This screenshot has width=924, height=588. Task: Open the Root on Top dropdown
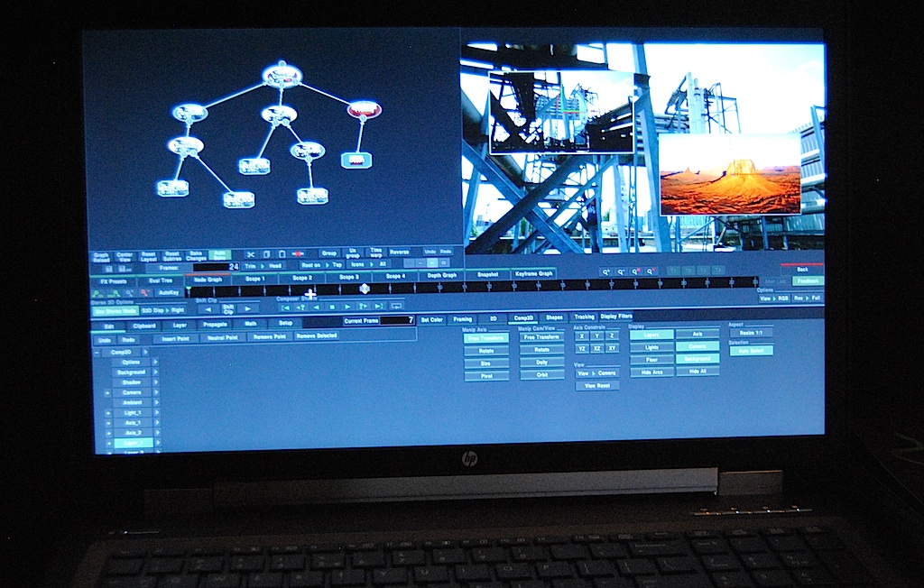pos(321,265)
